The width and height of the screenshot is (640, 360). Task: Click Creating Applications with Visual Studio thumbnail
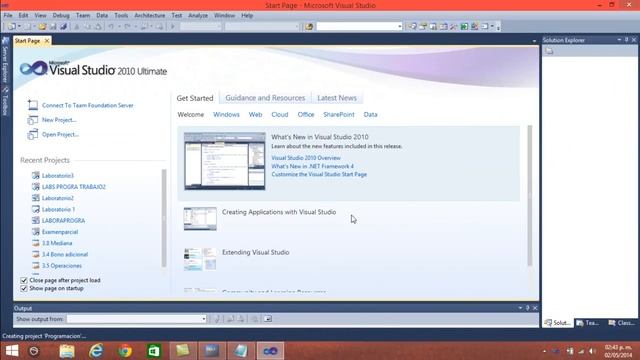[x=200, y=219]
